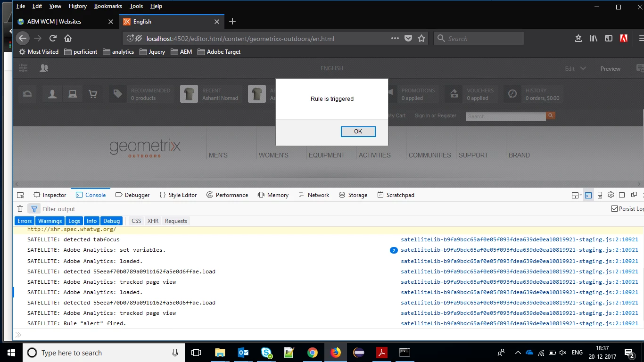Toggle the Firefox sidebar icon
Viewport: 644px width, 362px height.
click(609, 38)
